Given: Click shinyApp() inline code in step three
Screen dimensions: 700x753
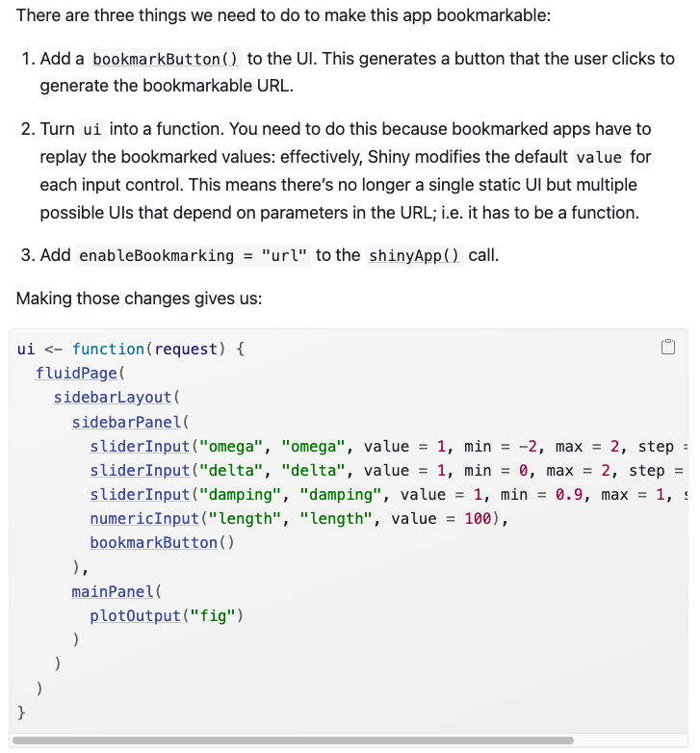Looking at the screenshot, I should (415, 255).
